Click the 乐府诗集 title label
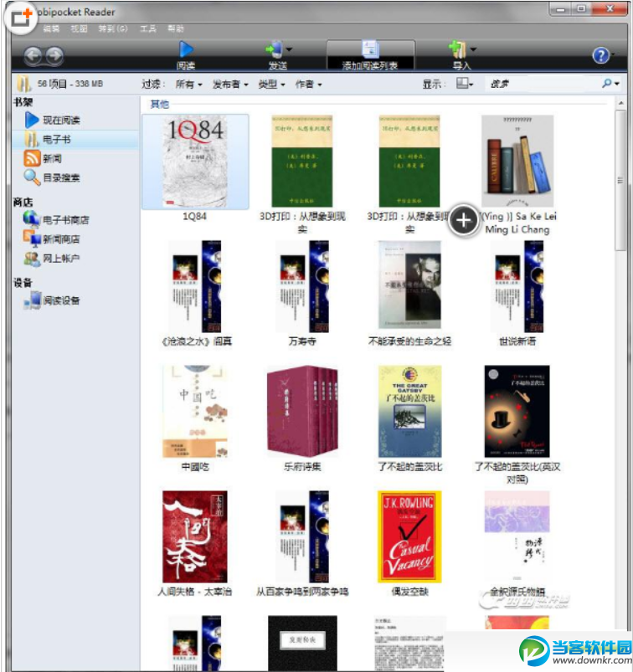This screenshot has height=672, width=633. click(x=302, y=467)
